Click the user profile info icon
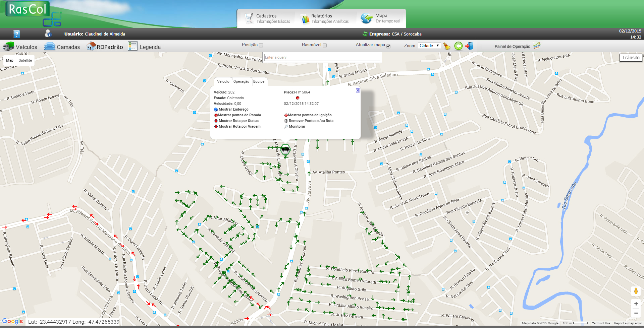Image resolution: width=644 pixels, height=328 pixels. (x=48, y=34)
